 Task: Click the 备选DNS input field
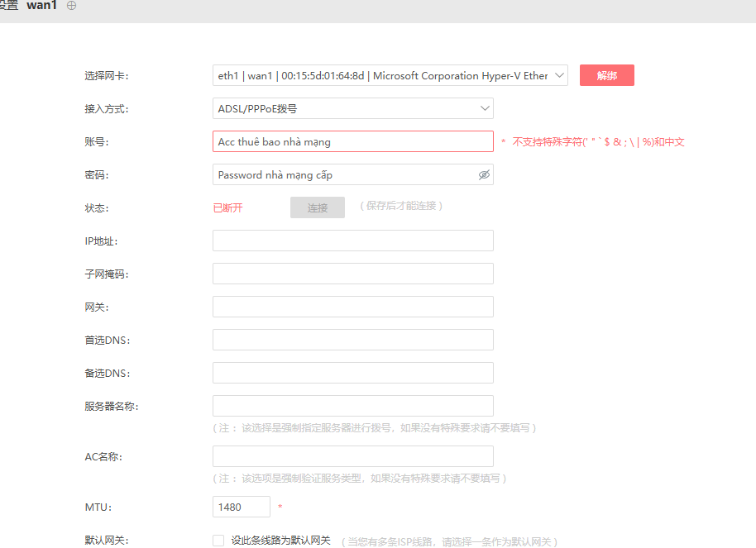(x=353, y=373)
